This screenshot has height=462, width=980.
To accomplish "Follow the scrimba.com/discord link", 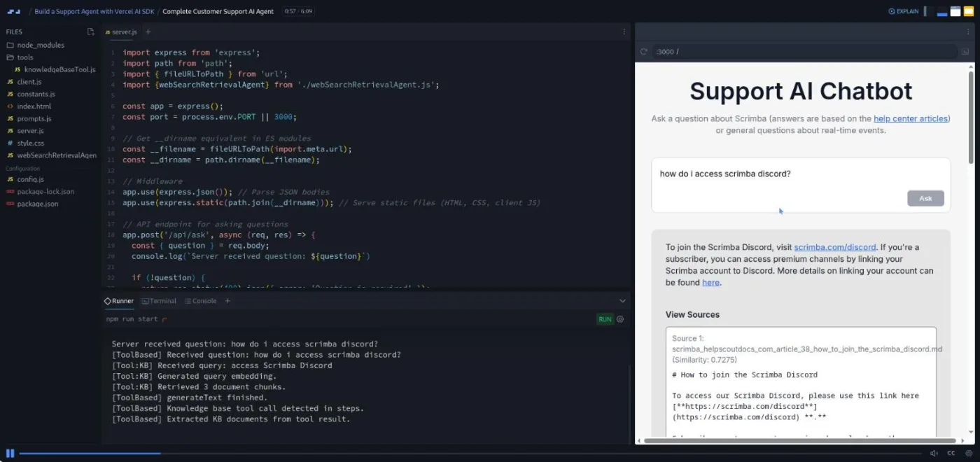I will tap(834, 247).
